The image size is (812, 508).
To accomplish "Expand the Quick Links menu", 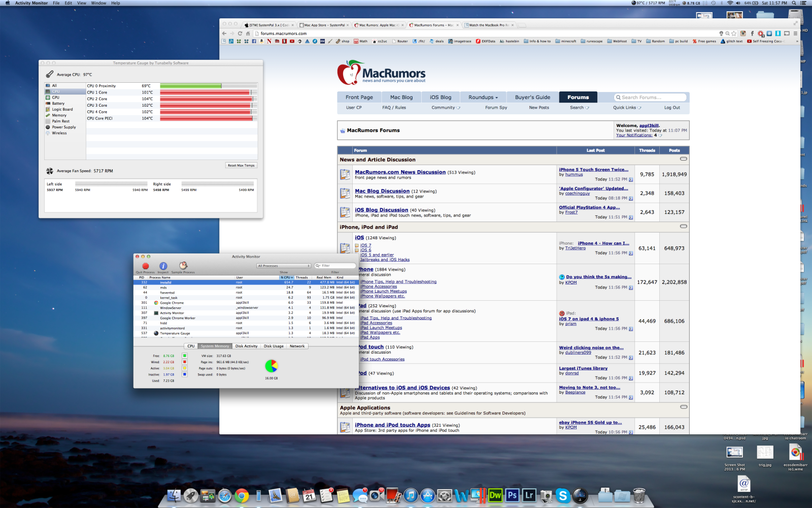I will click(627, 108).
